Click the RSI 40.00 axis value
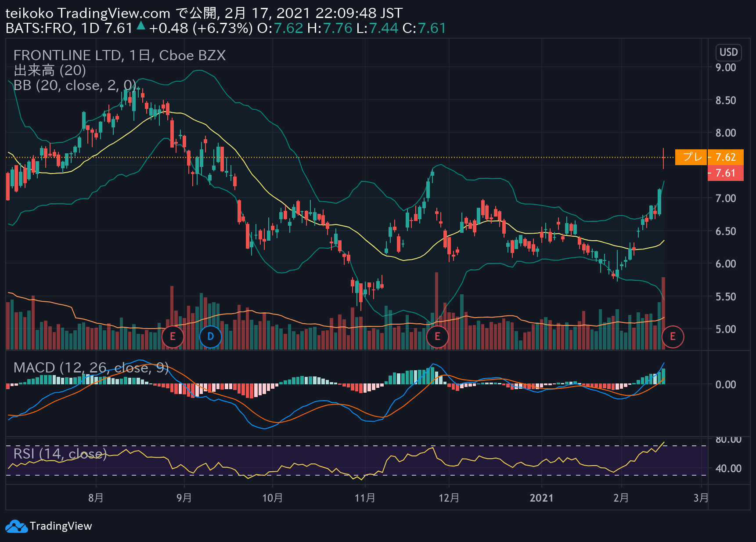The height and width of the screenshot is (542, 756). coord(728,469)
